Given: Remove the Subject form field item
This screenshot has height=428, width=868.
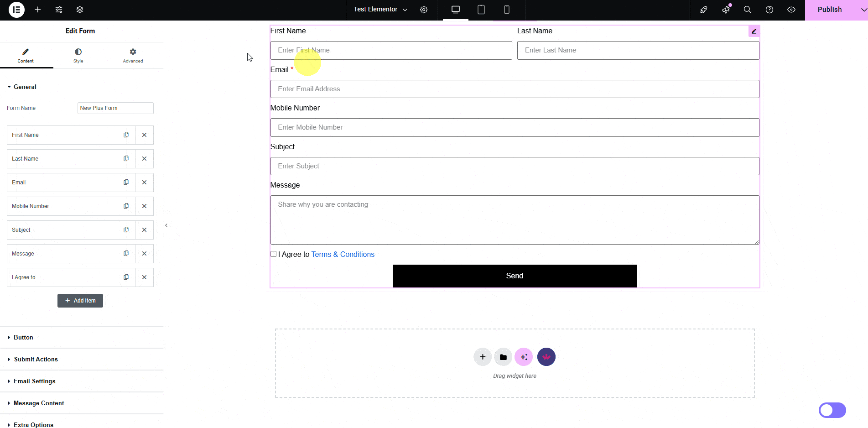Looking at the screenshot, I should point(144,230).
